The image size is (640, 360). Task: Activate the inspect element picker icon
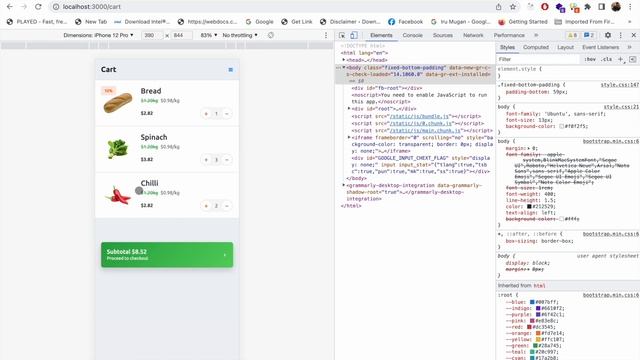point(342,36)
